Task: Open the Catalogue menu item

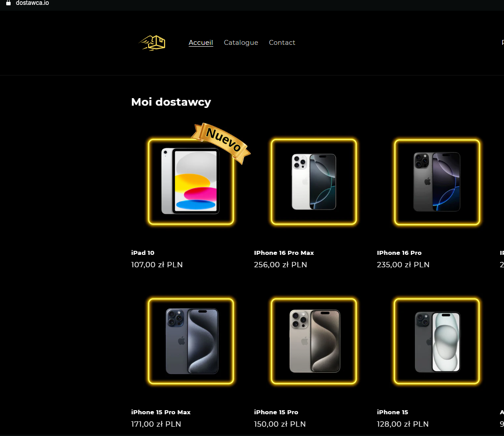Action: coord(241,43)
